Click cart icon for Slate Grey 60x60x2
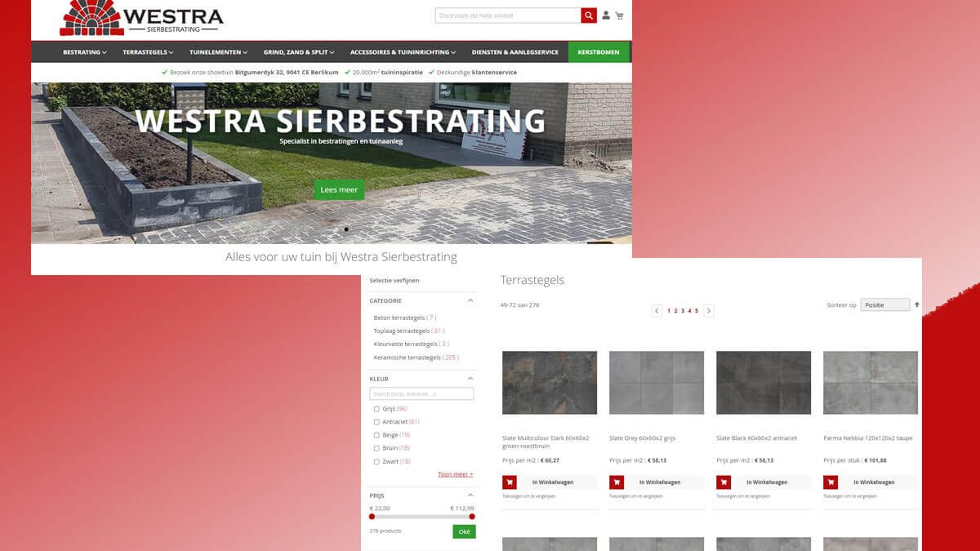This screenshot has width=980, height=551. tap(617, 482)
